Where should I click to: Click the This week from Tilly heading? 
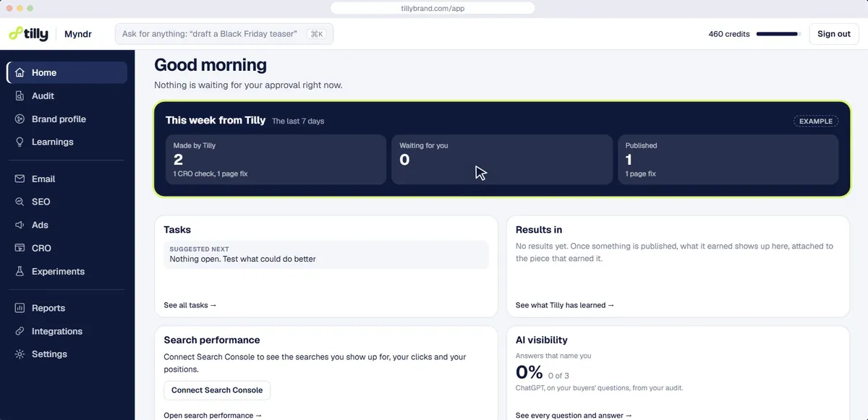pyautogui.click(x=216, y=120)
